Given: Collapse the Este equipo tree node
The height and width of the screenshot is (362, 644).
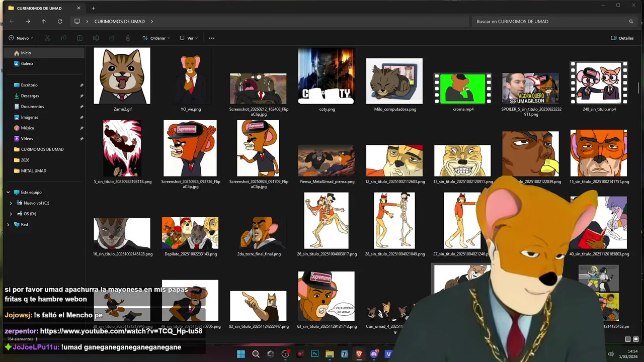Looking at the screenshot, I should 8,193.
